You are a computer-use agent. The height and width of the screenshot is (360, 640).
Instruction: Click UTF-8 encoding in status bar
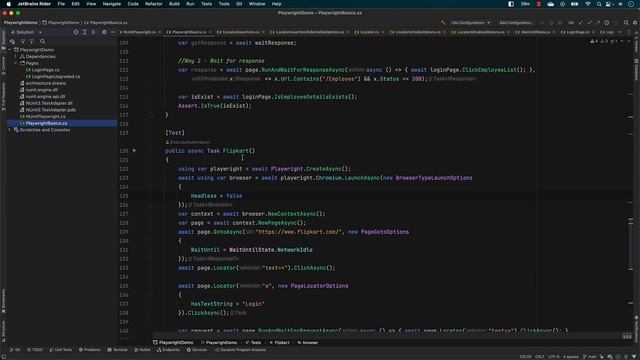pos(554,356)
